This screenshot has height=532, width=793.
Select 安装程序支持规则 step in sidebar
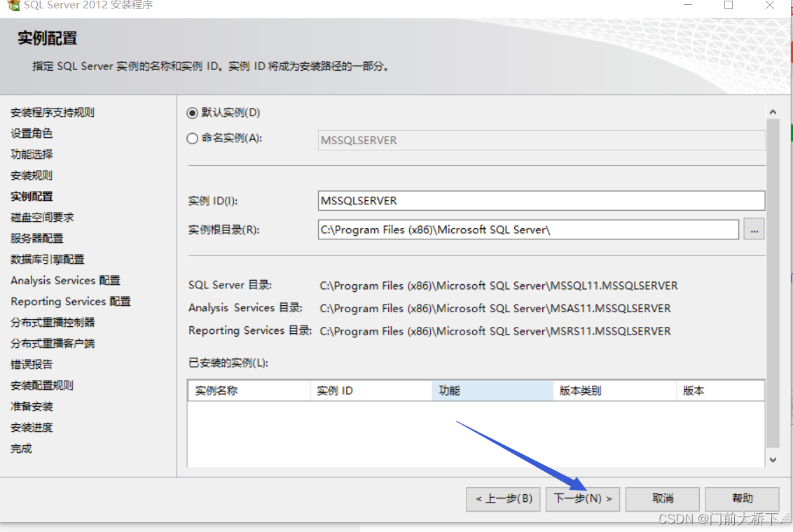click(x=53, y=113)
